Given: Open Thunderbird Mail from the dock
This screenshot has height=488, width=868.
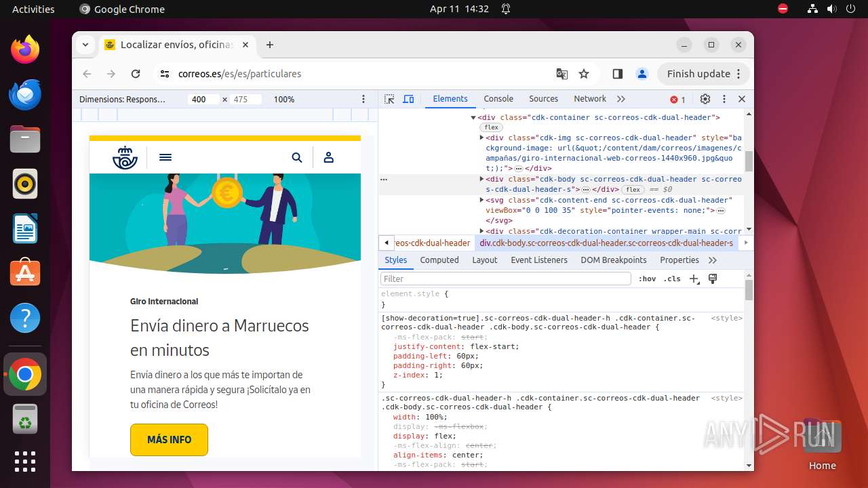Looking at the screenshot, I should tap(25, 94).
